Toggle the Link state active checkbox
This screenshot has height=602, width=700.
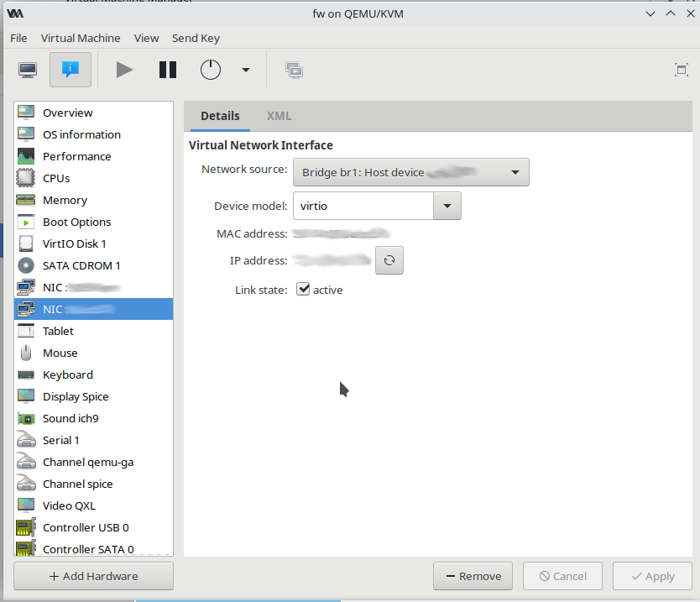pos(303,290)
